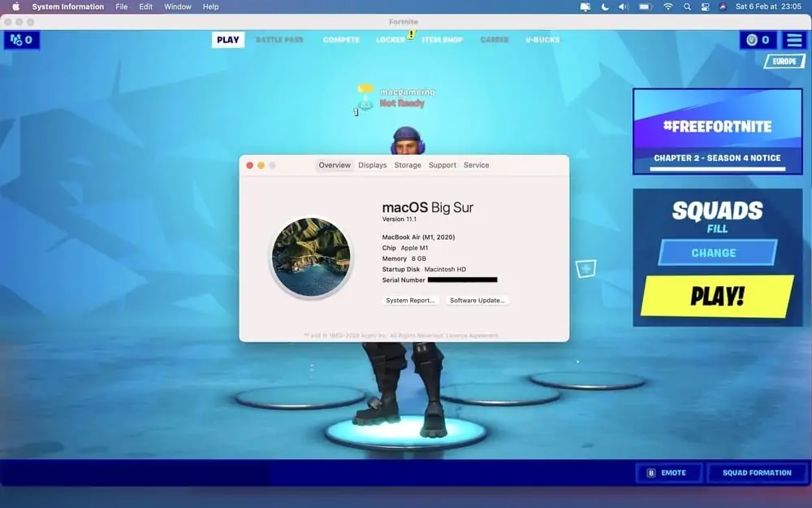Click the Memory 8 GB line

click(x=404, y=258)
